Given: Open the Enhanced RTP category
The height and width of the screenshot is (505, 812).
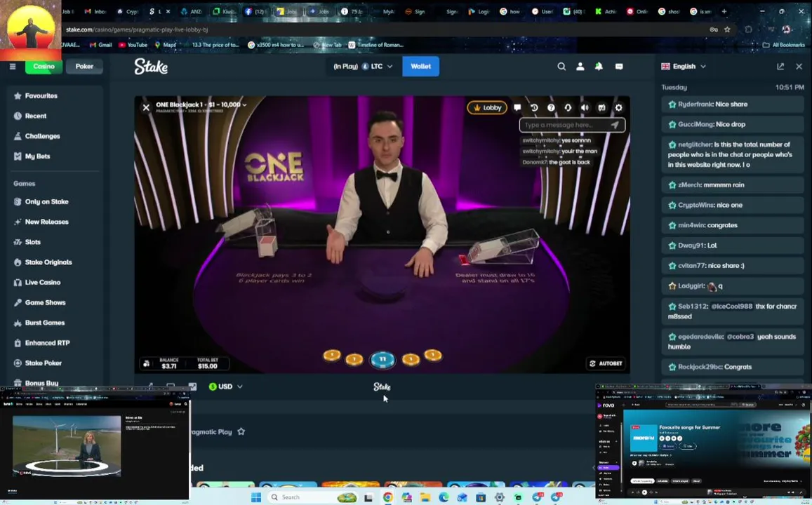Looking at the screenshot, I should [46, 343].
